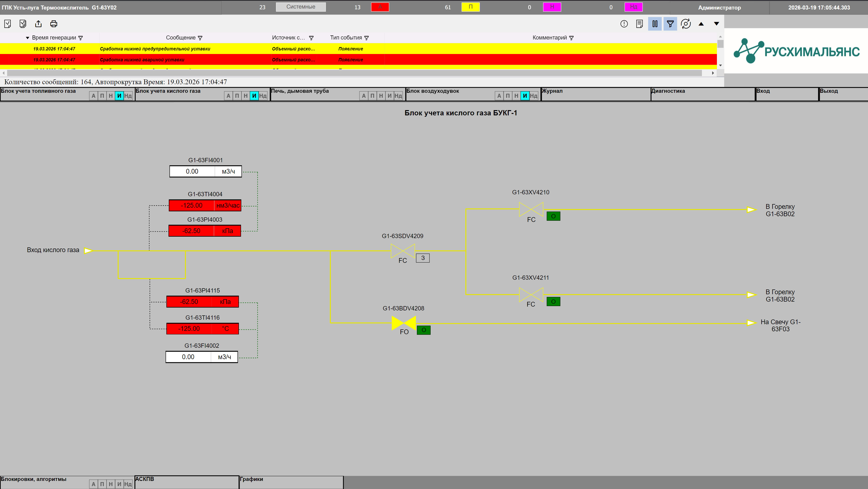Click the G1-63TI4004 red value field
868x489 pixels.
pos(205,205)
